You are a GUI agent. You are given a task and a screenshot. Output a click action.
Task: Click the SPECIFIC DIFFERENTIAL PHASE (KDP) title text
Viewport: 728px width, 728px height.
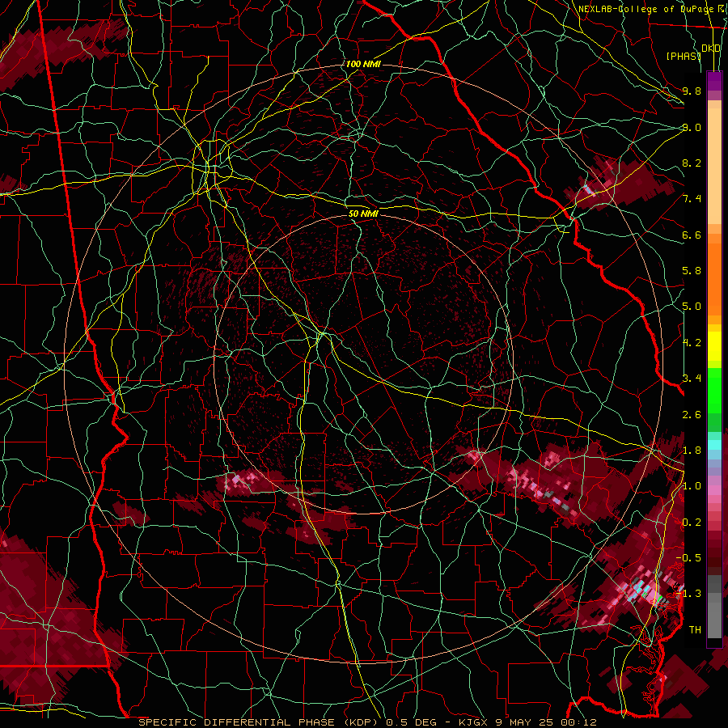pyautogui.click(x=260, y=722)
